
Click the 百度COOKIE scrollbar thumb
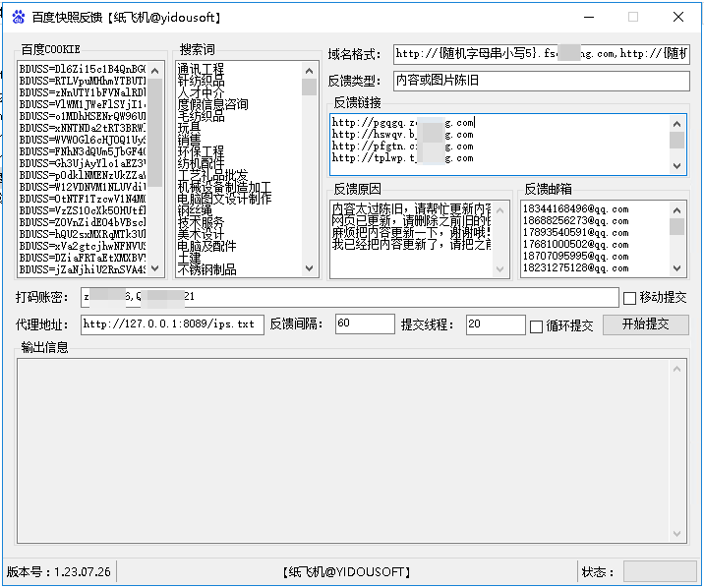155,133
